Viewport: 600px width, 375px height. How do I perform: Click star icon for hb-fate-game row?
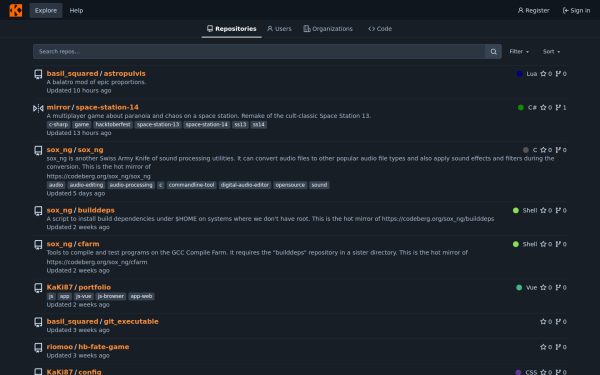(x=543, y=347)
